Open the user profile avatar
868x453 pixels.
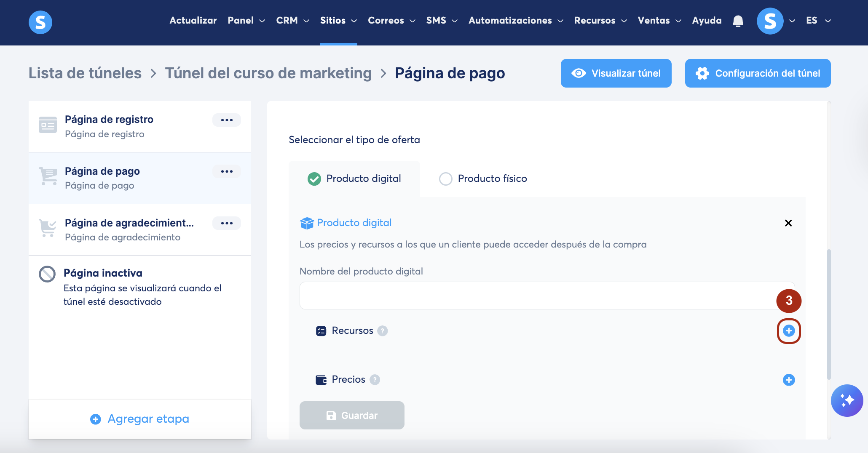pos(770,21)
